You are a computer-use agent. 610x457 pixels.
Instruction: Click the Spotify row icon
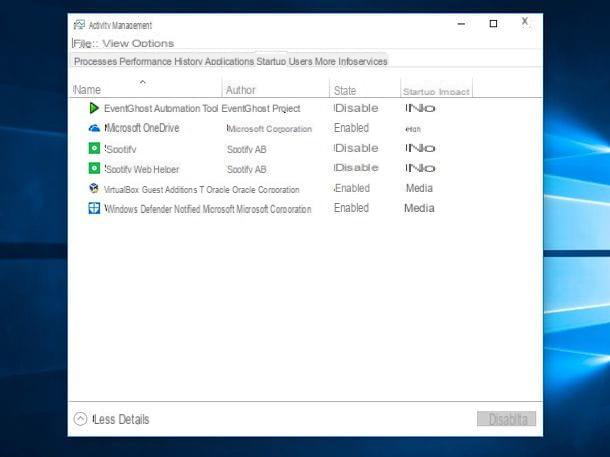tap(94, 148)
